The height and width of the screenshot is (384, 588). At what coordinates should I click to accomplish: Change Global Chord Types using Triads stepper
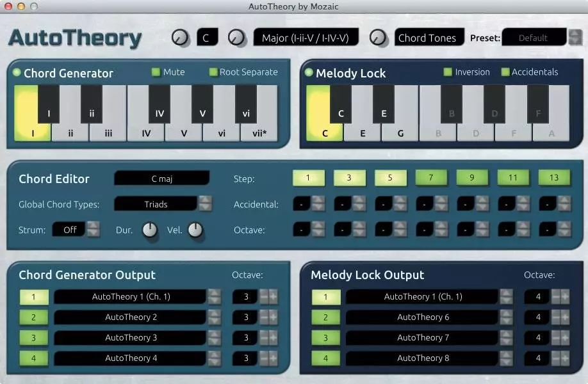point(205,204)
